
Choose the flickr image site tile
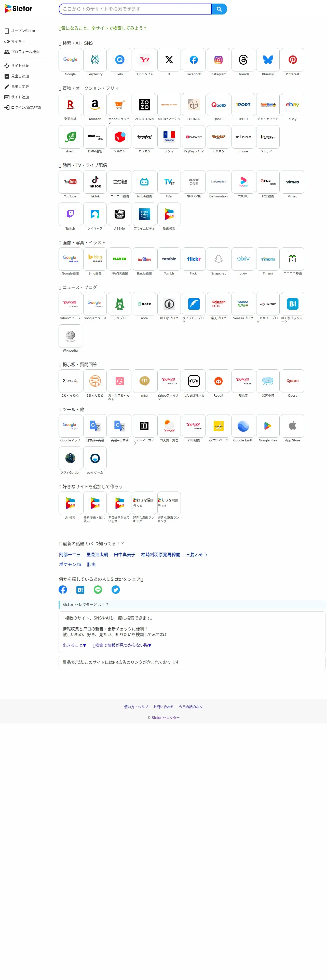click(x=194, y=259)
